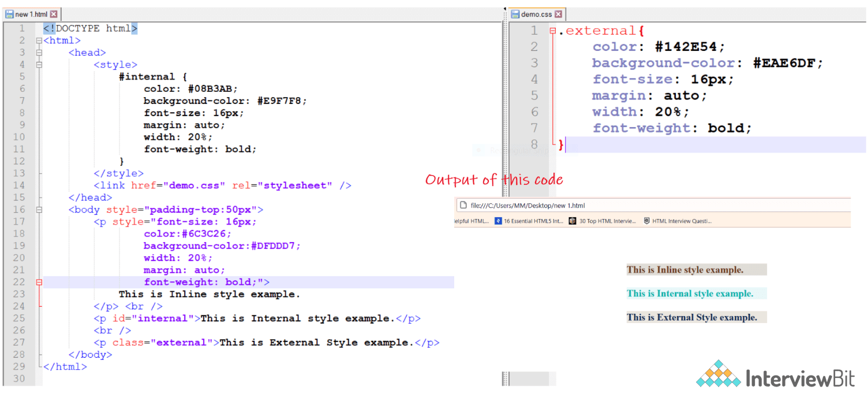Collapse the .external rule fold in demo.css
The image size is (868, 401).
click(x=552, y=31)
